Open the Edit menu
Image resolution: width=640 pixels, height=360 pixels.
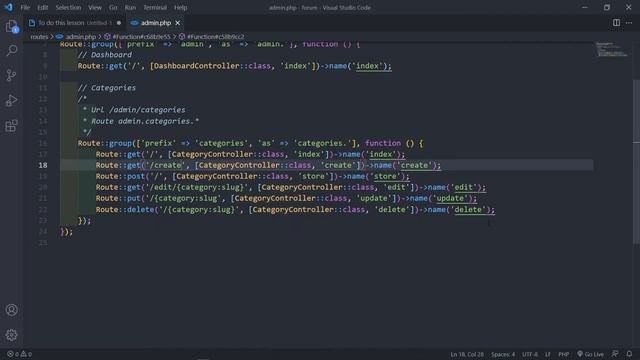42,7
